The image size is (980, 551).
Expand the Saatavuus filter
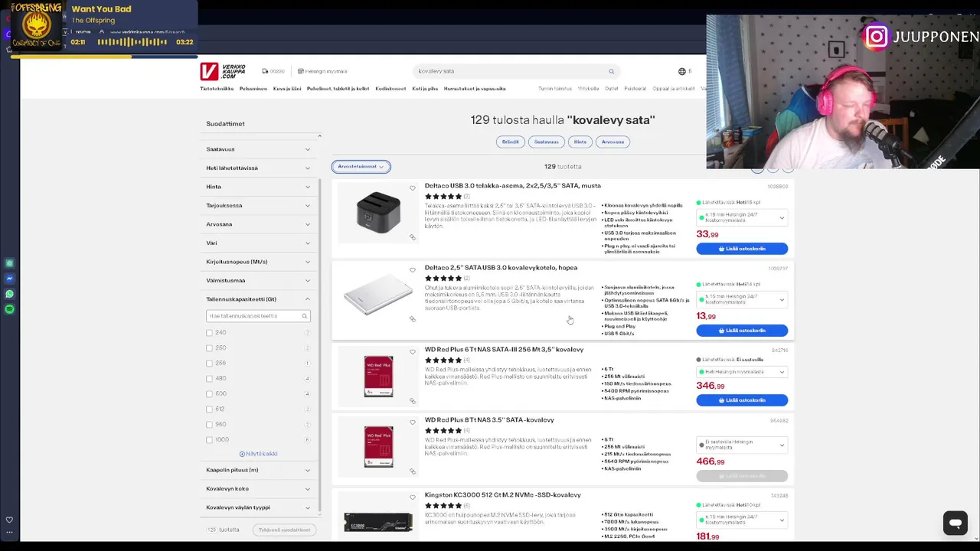click(258, 149)
